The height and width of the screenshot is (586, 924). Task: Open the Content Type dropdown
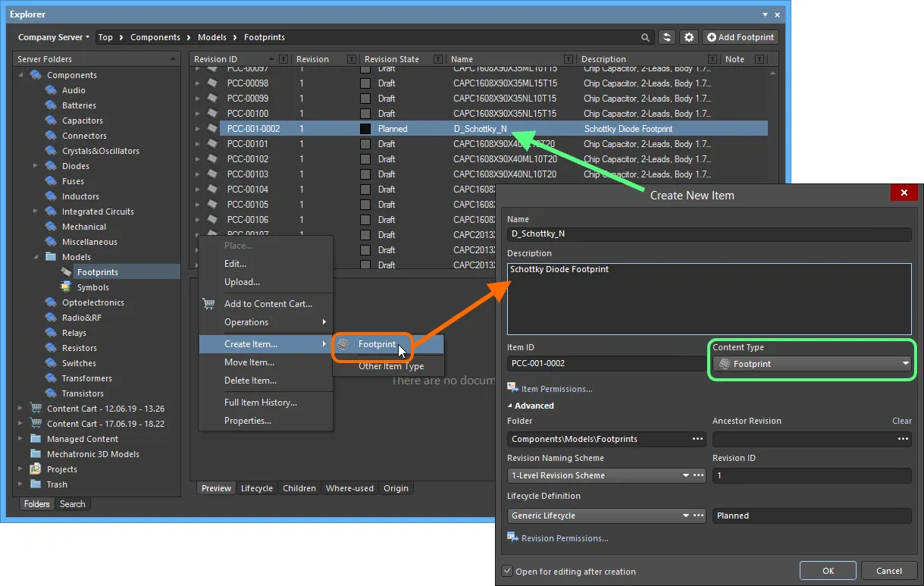(812, 364)
